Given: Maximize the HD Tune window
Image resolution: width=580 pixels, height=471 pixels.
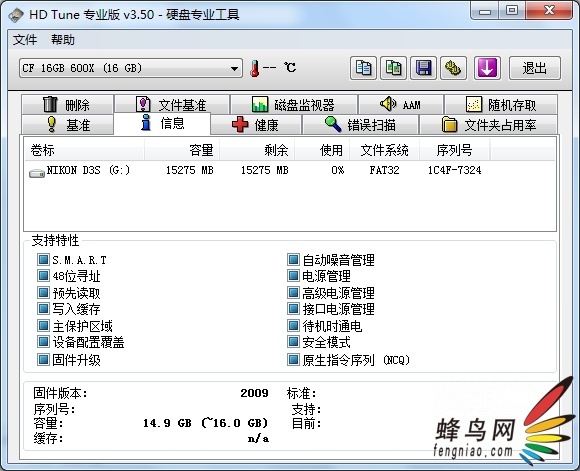Looking at the screenshot, I should [512, 11].
